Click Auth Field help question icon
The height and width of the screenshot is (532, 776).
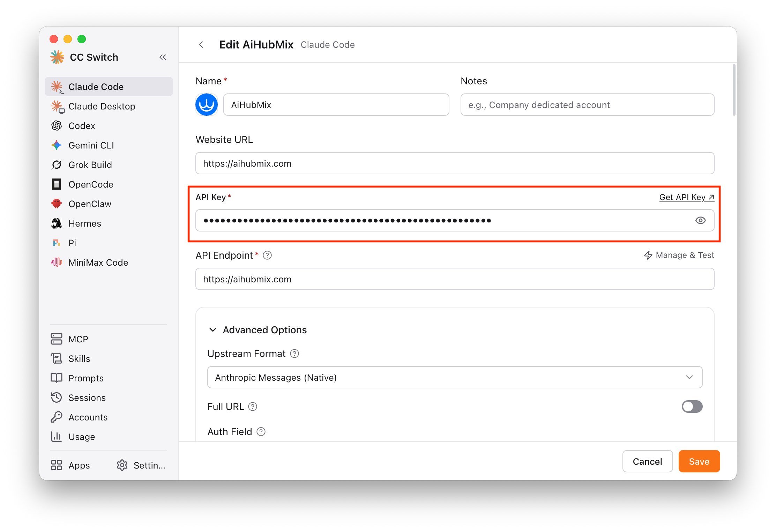261,432
